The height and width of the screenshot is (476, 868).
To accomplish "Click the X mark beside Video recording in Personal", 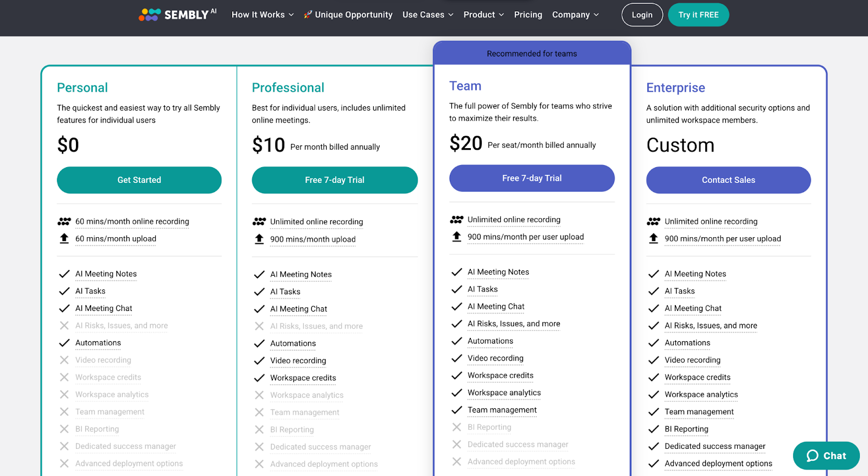I will 64,360.
